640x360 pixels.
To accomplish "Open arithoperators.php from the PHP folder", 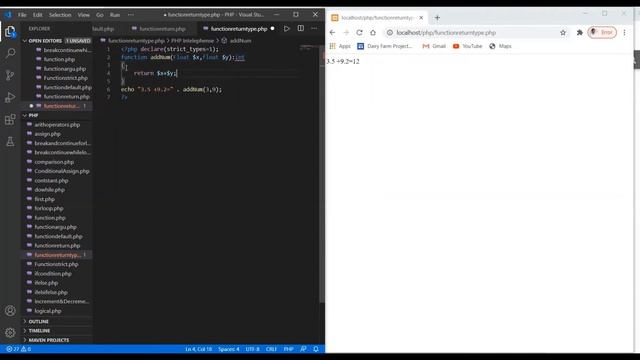I will pos(57,124).
